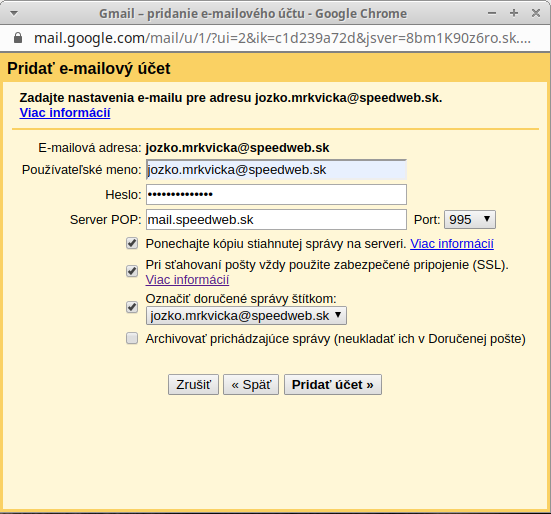Open Viac informácií link about server copy
This screenshot has height=514, width=551.
[452, 243]
